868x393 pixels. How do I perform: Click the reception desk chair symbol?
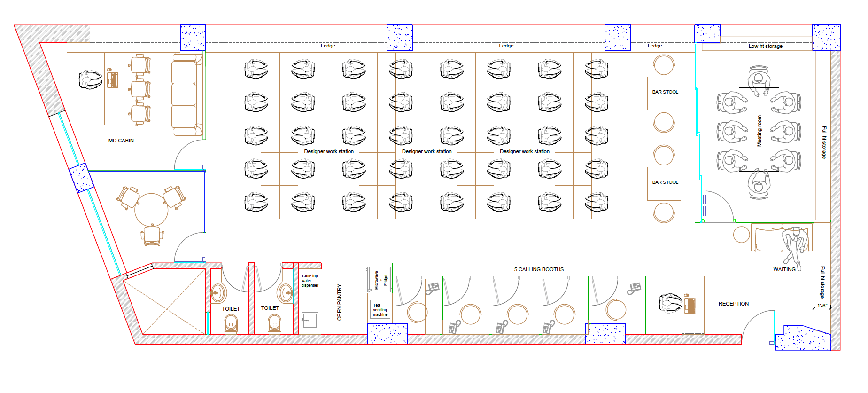coord(670,303)
